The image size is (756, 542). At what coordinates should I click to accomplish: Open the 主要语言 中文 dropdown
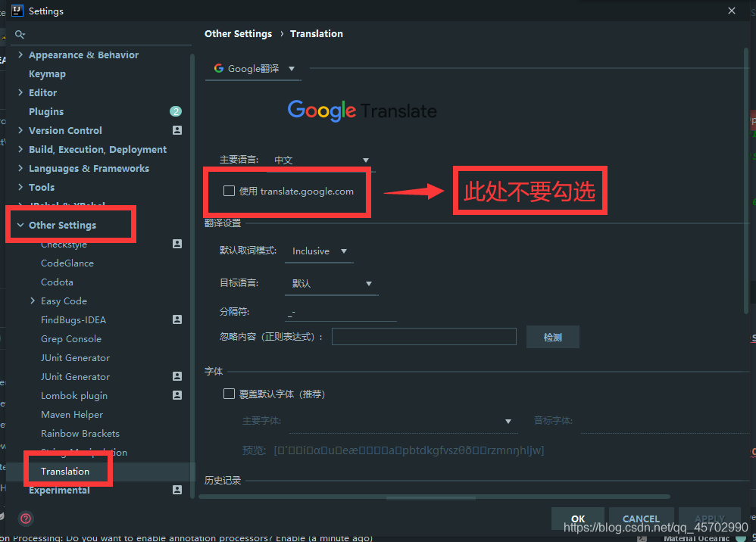pyautogui.click(x=322, y=160)
